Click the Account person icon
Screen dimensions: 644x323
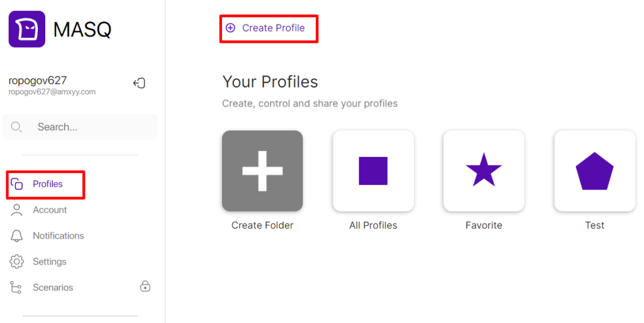(17, 210)
